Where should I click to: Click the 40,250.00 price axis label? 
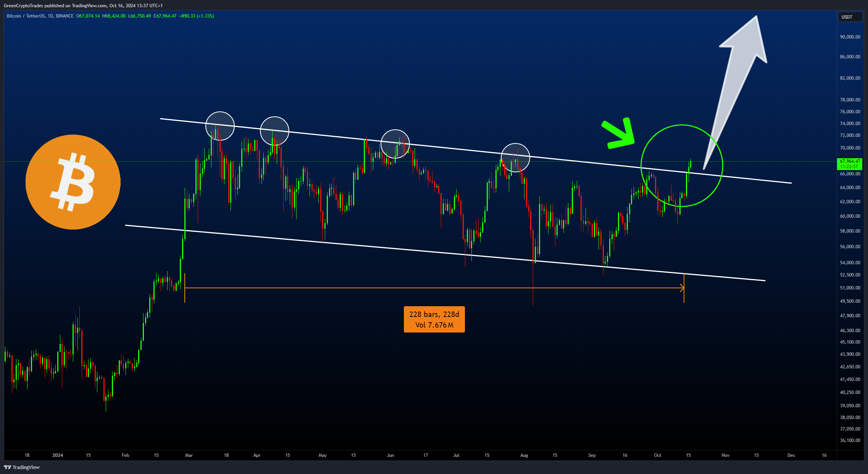tap(850, 392)
